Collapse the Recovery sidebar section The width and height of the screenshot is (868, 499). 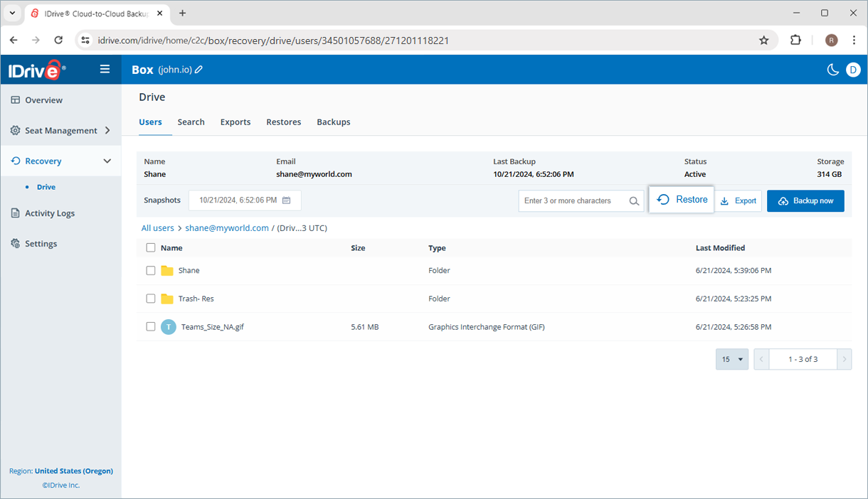coord(107,161)
